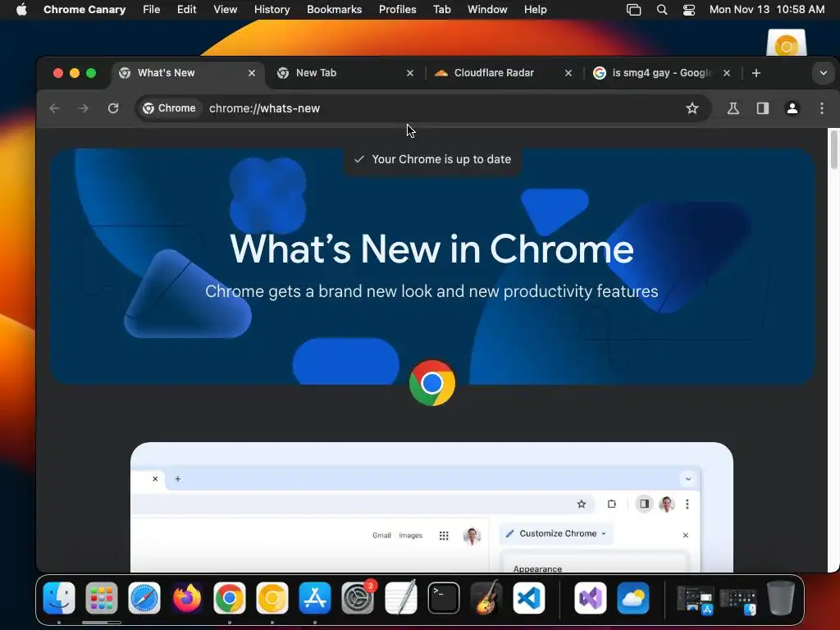The width and height of the screenshot is (840, 630).
Task: Open the Apple menu
Action: click(21, 10)
